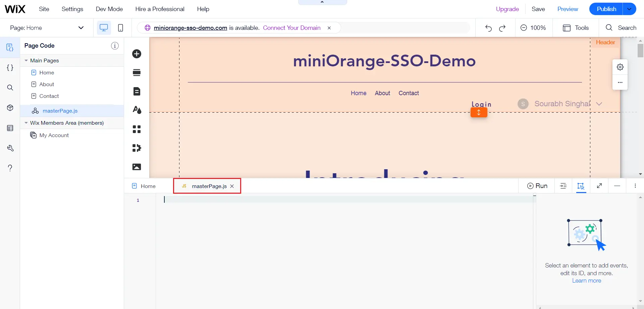Open the Packages panel in left sidebar
644x309 pixels.
10,108
